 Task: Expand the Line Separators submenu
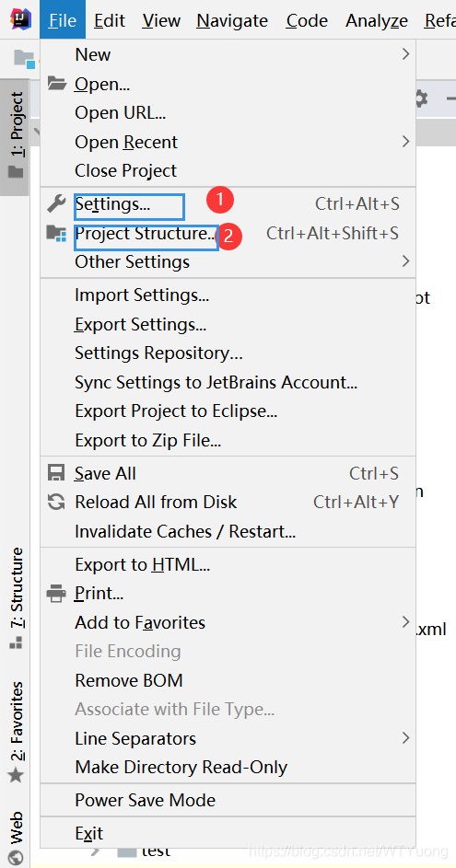click(228, 738)
